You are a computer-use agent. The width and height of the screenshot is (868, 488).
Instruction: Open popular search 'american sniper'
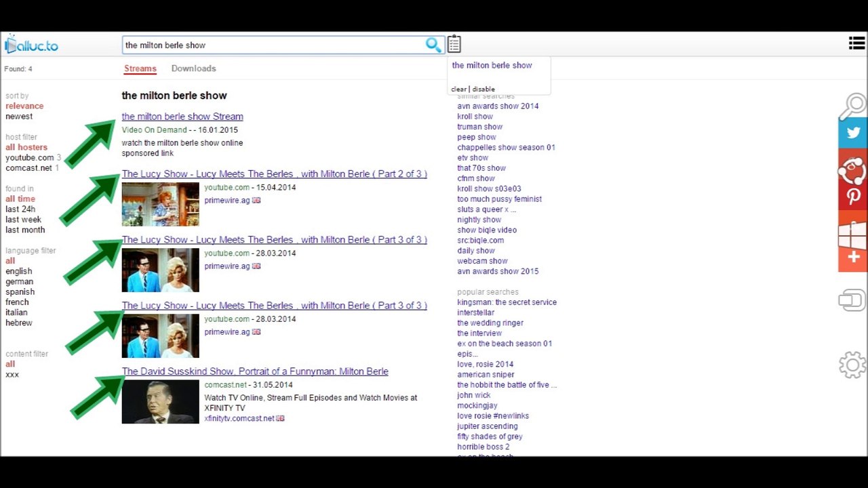point(486,374)
